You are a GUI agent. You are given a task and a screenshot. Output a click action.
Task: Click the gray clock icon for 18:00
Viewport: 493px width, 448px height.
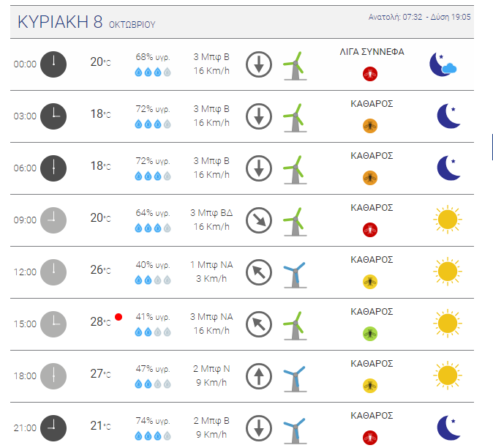53,376
